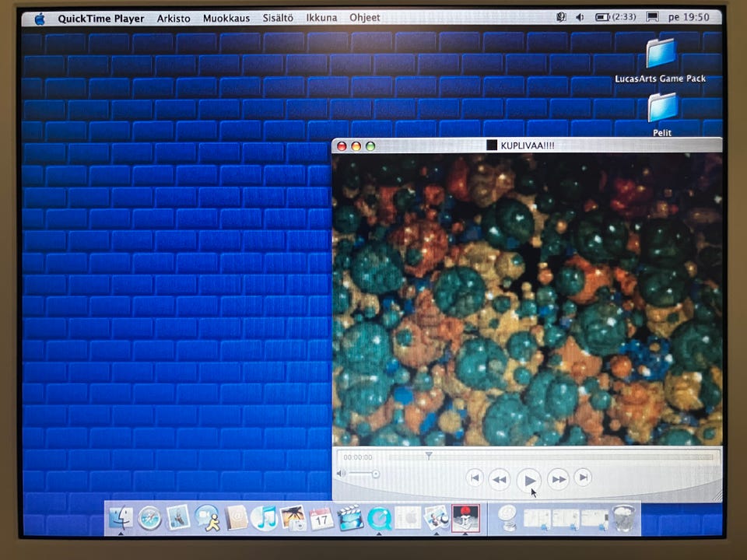Click the script icon left of the menu bar volume icon
Image resolution: width=747 pixels, height=560 pixels.
point(561,17)
